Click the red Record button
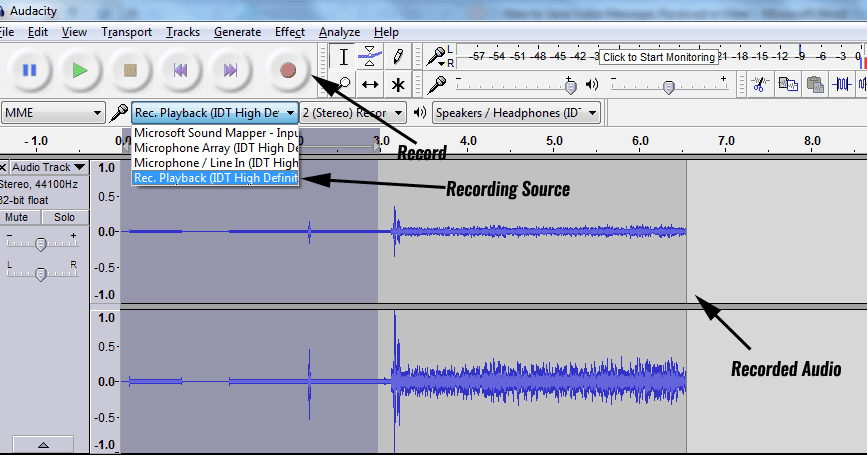Viewport: 867px width, 455px height. [288, 70]
